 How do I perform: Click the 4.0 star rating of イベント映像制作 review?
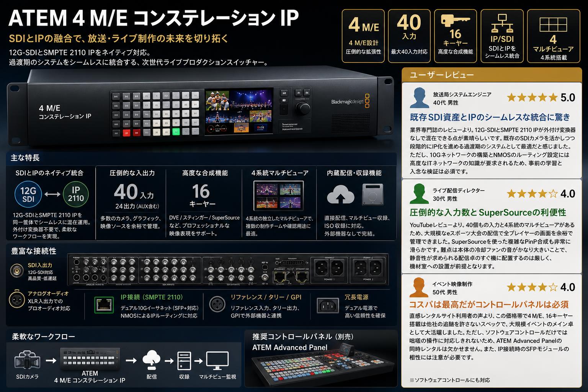(x=541, y=287)
